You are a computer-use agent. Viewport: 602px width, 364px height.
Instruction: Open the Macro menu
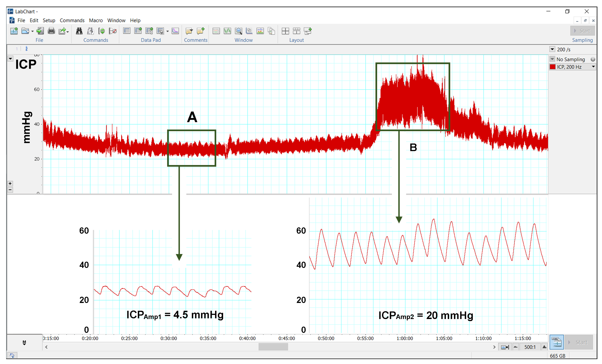96,21
